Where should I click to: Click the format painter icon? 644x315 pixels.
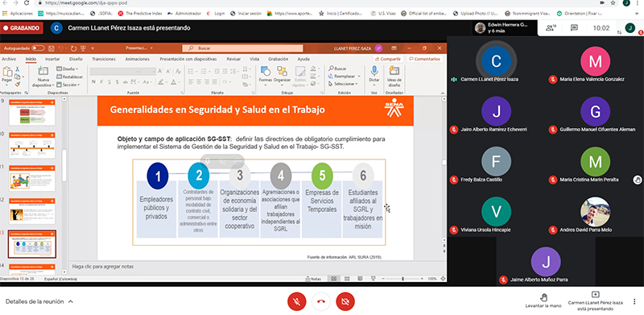pos(17,84)
